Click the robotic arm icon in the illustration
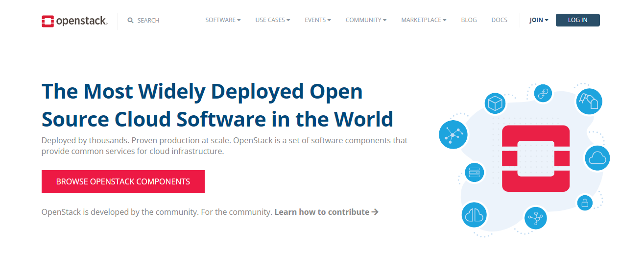Viewport: 644px width, 258px height. (x=589, y=101)
